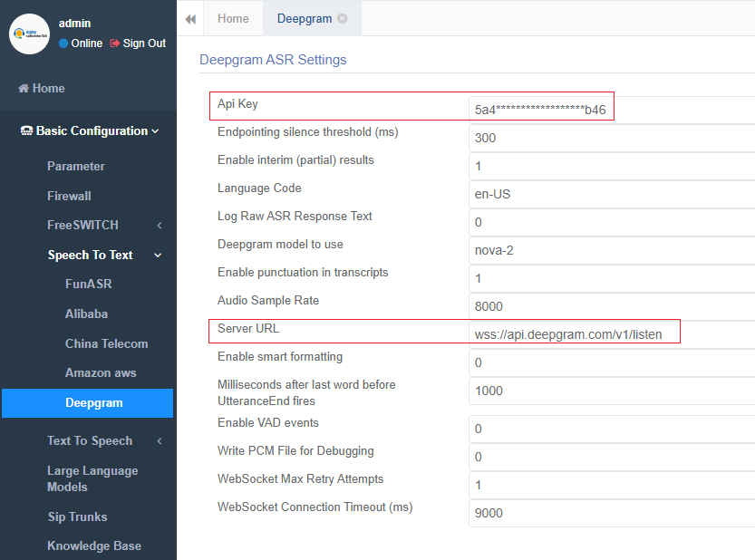Image resolution: width=755 pixels, height=560 pixels.
Task: Click the Api Key input field
Action: coord(612,110)
